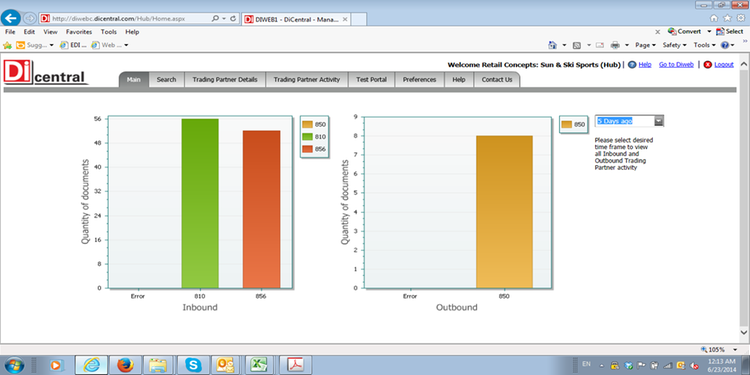The width and height of the screenshot is (750, 375).
Task: Click the Favorites star add icon
Action: click(7, 45)
